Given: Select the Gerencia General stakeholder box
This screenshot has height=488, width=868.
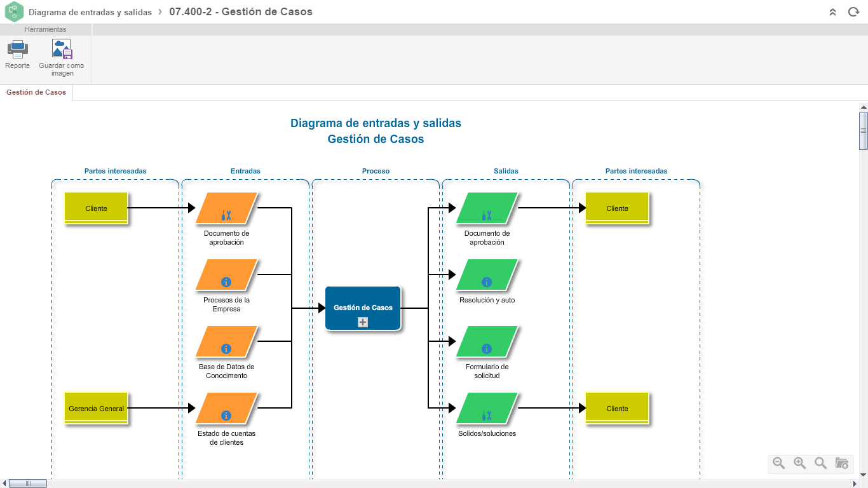Looking at the screenshot, I should click(x=97, y=409).
